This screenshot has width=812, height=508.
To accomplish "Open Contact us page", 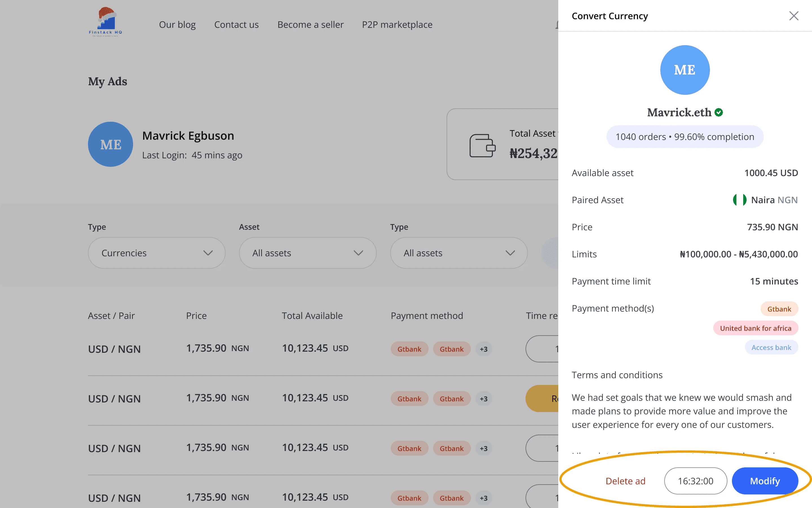I will [237, 25].
